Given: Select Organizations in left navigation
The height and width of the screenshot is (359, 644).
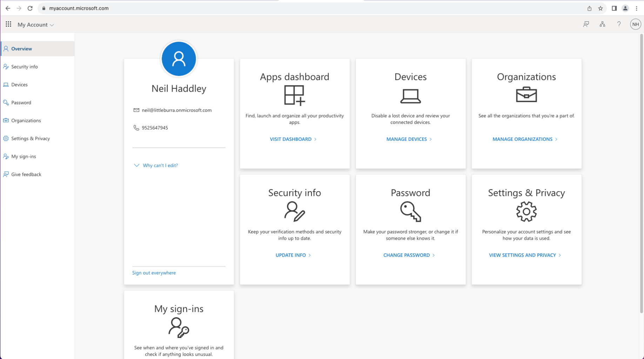Looking at the screenshot, I should (26, 121).
